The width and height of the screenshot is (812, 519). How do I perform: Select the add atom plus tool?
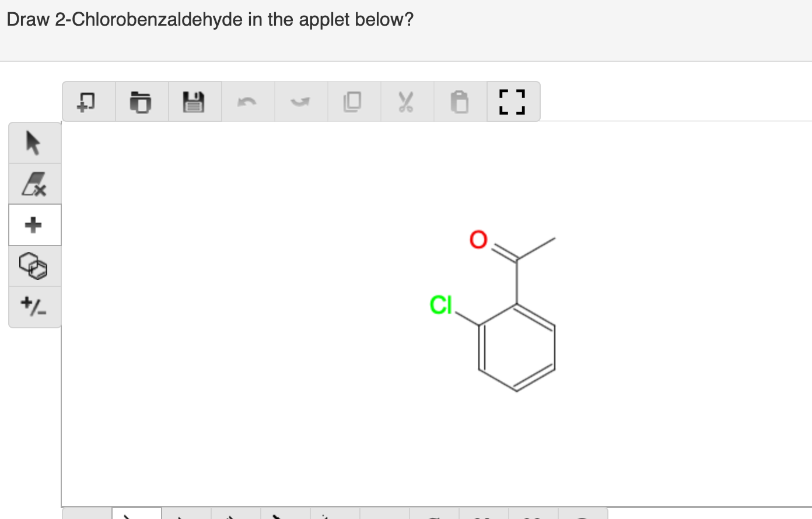(x=34, y=224)
